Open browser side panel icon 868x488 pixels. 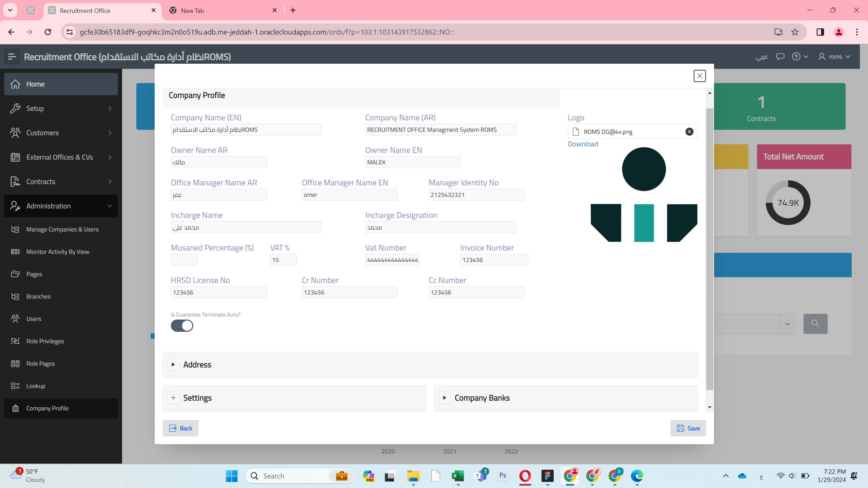(820, 32)
